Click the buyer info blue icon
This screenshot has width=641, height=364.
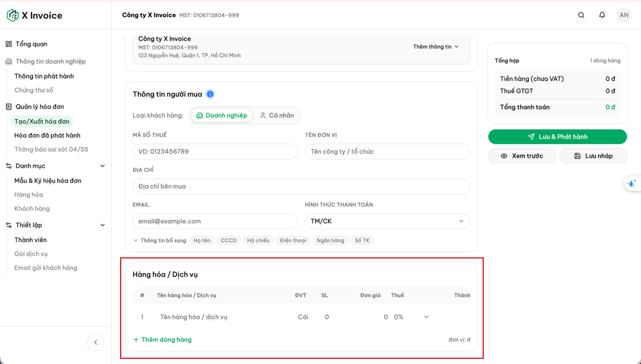click(210, 94)
